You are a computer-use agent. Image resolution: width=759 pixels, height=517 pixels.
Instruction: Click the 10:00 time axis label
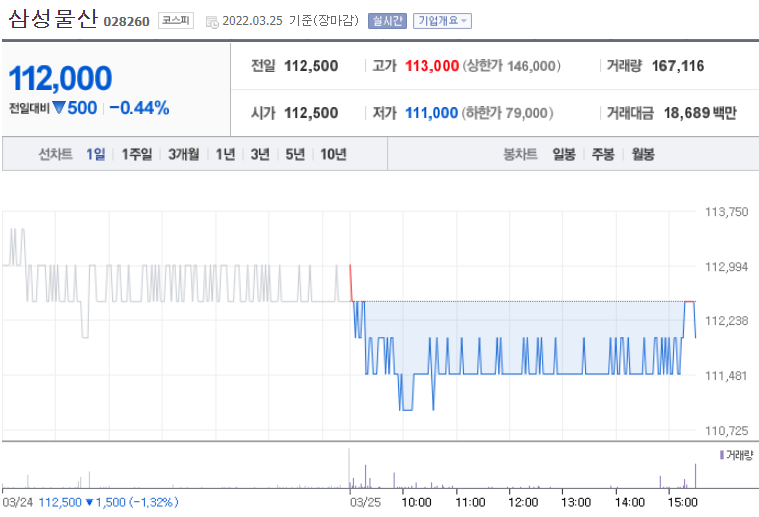(416, 502)
